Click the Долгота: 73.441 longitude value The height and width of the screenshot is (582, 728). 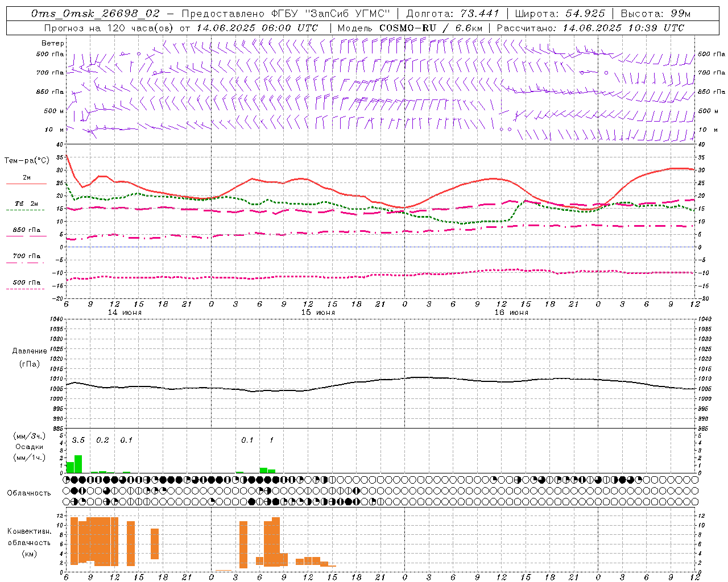click(x=453, y=14)
